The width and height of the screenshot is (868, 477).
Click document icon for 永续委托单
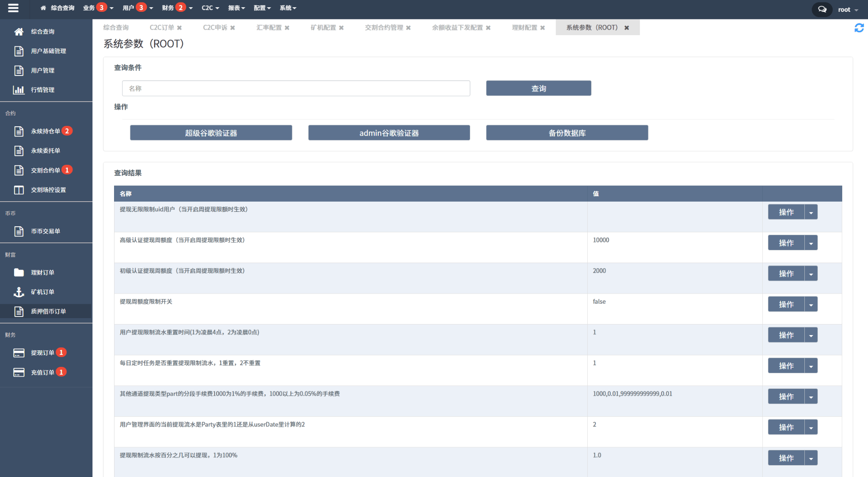(19, 151)
